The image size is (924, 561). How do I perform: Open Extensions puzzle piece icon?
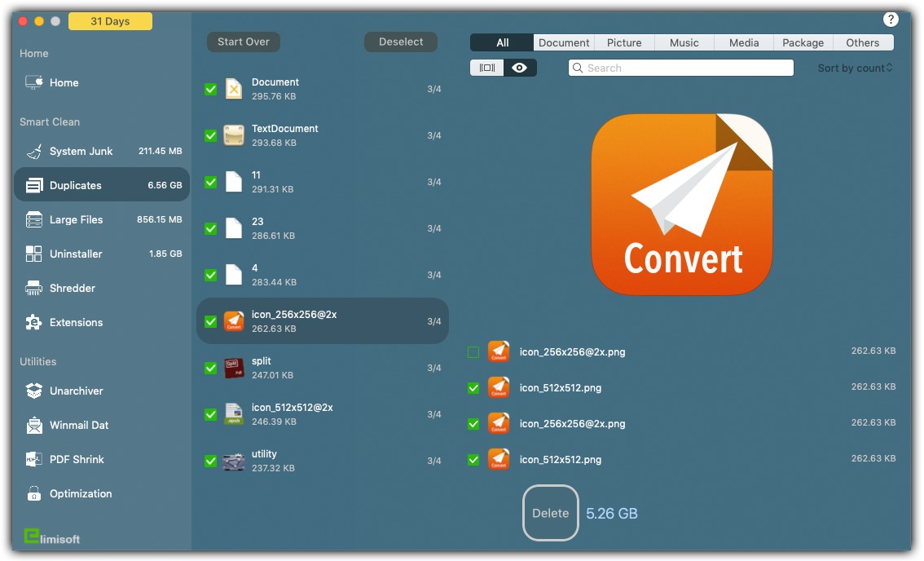pos(34,323)
